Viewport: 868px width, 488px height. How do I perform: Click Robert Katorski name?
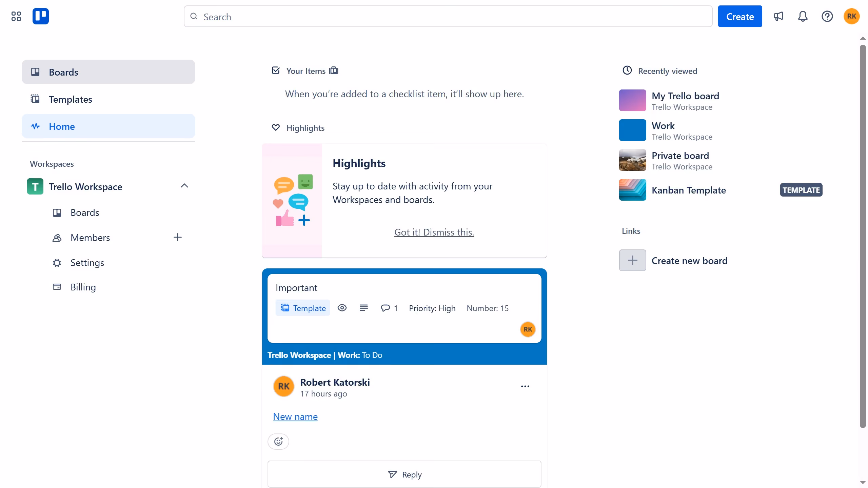point(335,382)
